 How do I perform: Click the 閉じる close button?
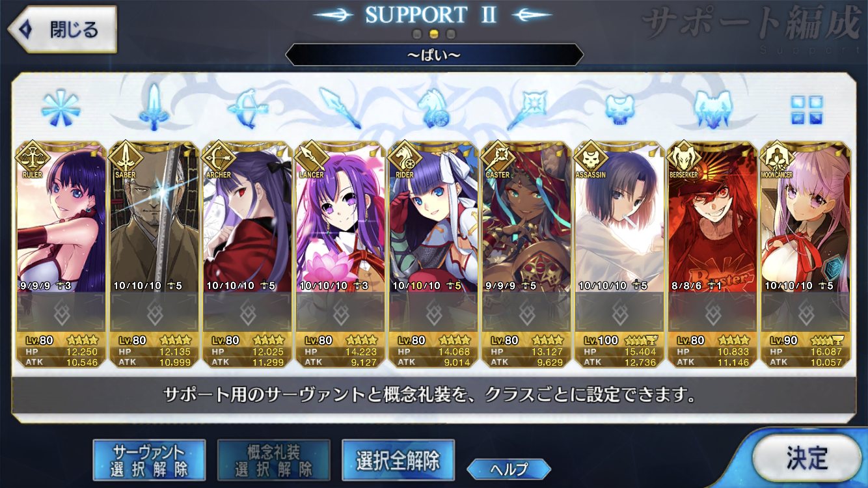coord(62,29)
